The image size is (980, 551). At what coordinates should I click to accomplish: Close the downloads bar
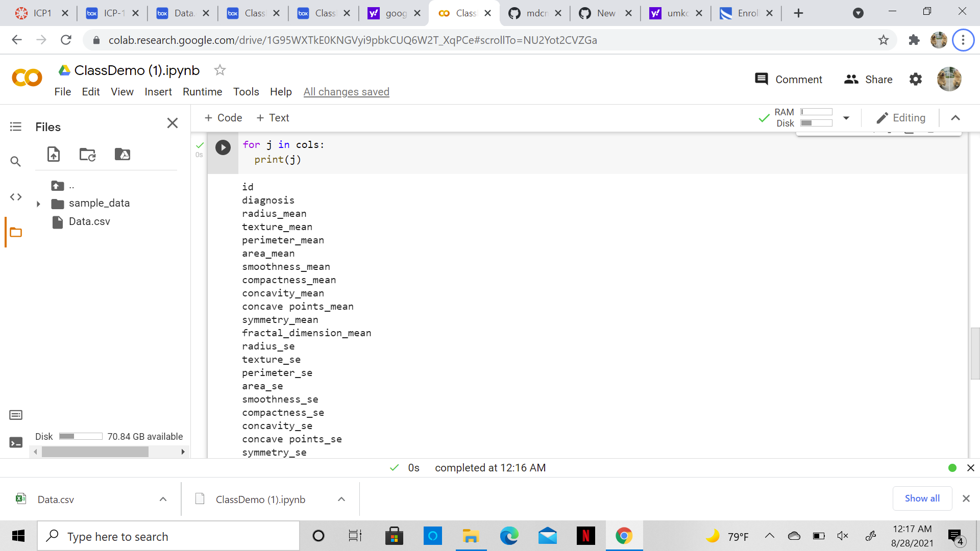(966, 498)
